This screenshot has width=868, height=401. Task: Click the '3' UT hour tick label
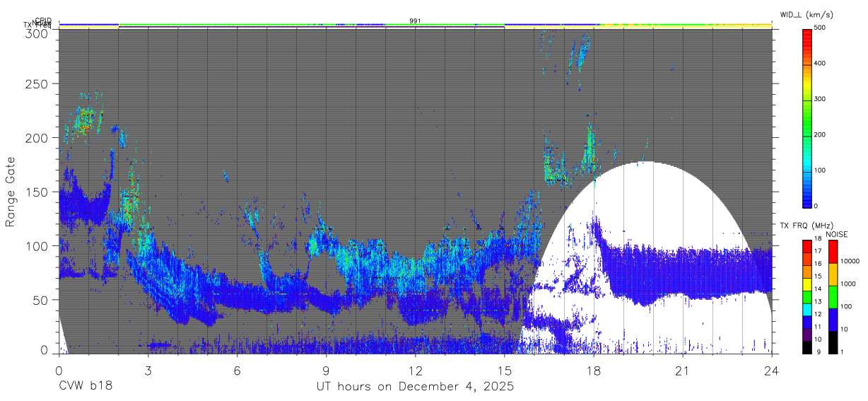(x=148, y=371)
